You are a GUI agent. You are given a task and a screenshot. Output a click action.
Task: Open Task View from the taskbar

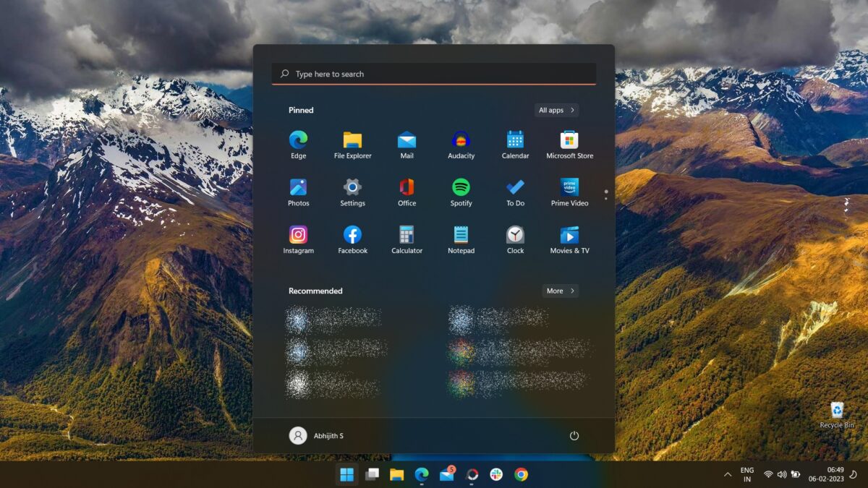click(x=372, y=474)
